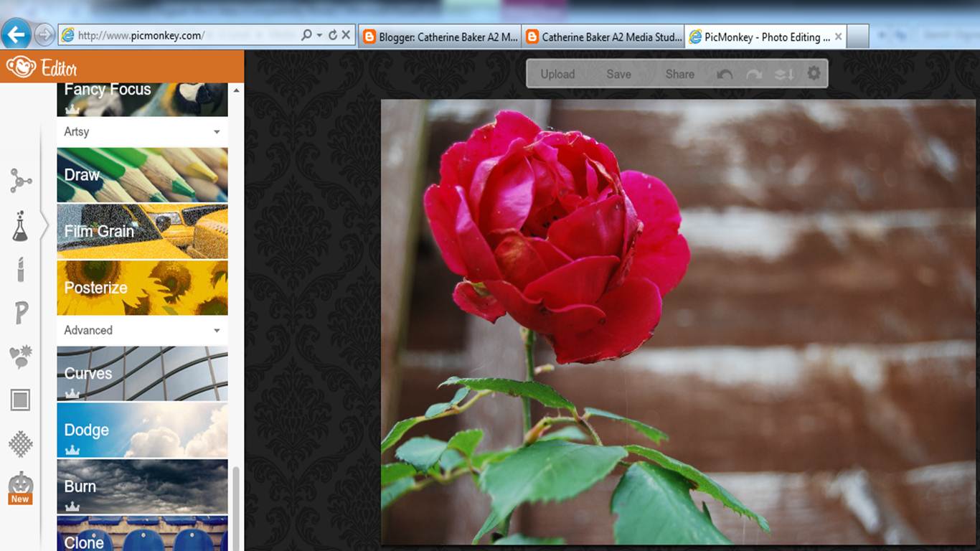Image resolution: width=980 pixels, height=551 pixels.
Task: Click the 'Editor' header text
Action: (x=59, y=68)
